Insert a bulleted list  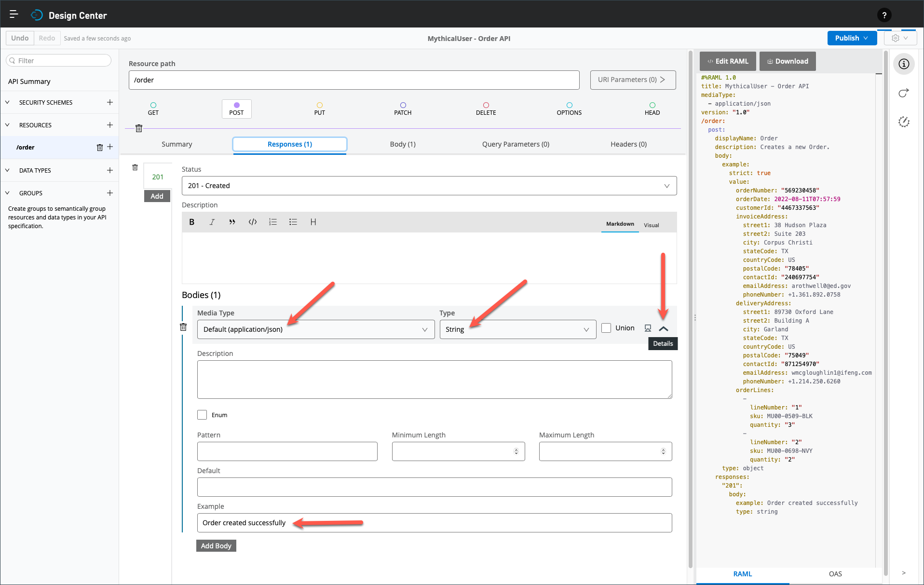293,222
